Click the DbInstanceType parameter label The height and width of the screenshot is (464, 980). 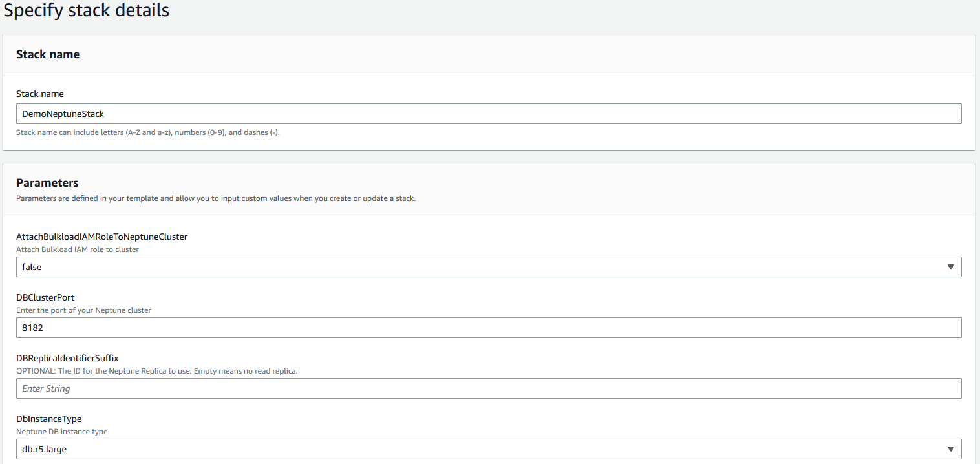click(x=49, y=419)
